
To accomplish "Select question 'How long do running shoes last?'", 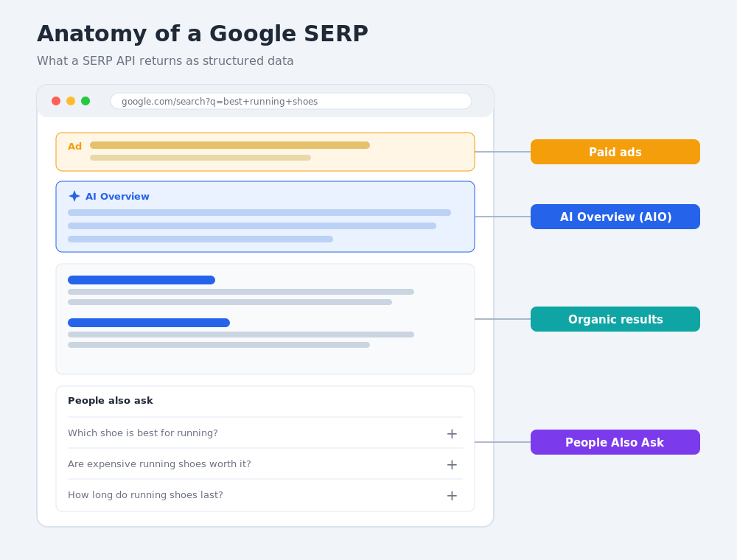I will (145, 495).
